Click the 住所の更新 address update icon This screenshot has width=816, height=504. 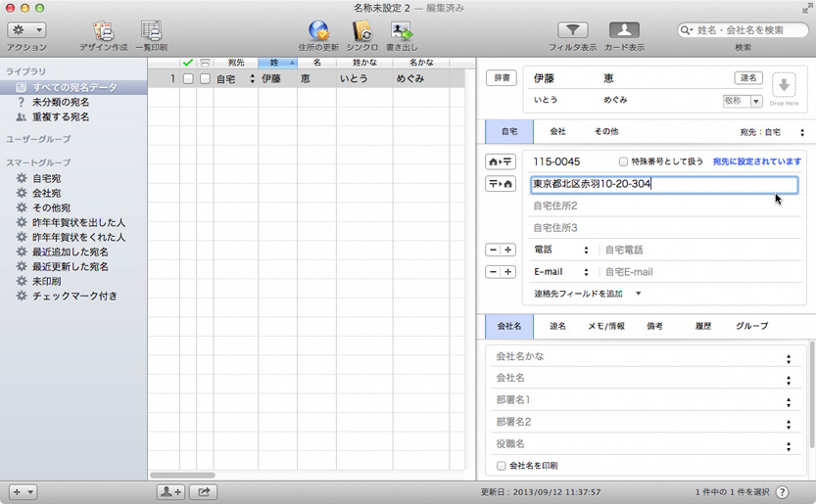click(318, 30)
